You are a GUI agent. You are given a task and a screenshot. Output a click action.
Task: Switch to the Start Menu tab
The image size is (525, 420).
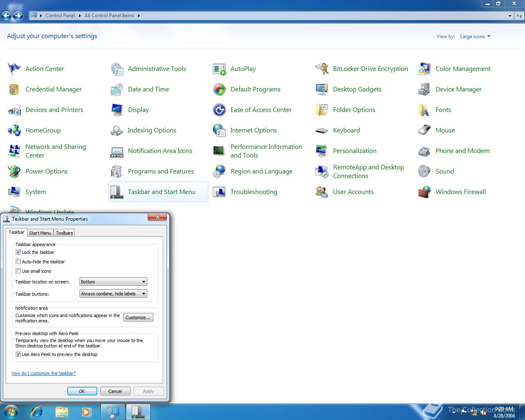(40, 233)
